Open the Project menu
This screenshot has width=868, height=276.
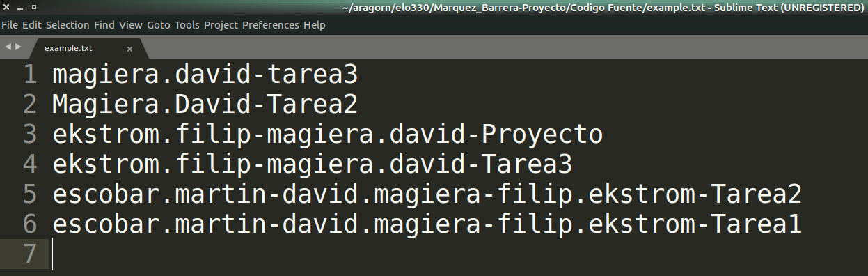pyautogui.click(x=221, y=25)
